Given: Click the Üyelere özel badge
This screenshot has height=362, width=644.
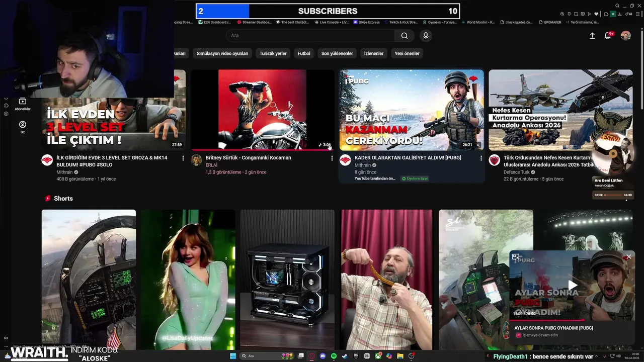Looking at the screenshot, I should pos(415,178).
